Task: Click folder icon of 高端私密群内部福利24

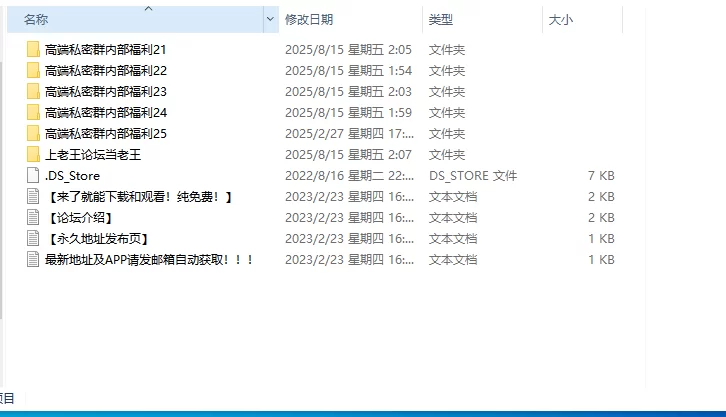Action: point(33,112)
